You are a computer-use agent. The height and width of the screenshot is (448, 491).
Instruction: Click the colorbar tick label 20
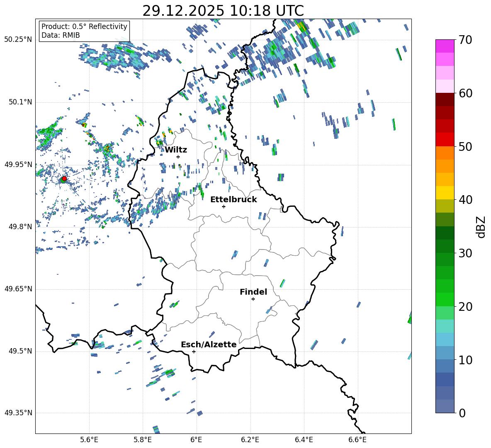pyautogui.click(x=465, y=307)
